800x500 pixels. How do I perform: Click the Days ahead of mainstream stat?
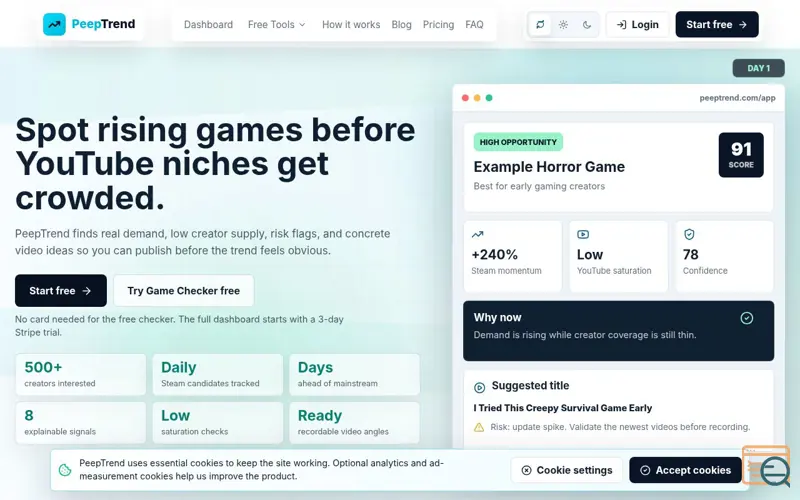(x=354, y=374)
